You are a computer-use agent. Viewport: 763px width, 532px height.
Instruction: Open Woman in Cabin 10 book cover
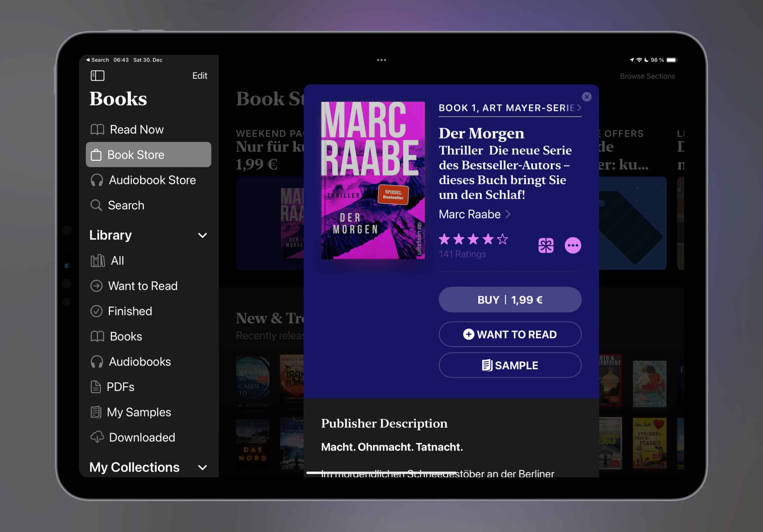(x=252, y=382)
